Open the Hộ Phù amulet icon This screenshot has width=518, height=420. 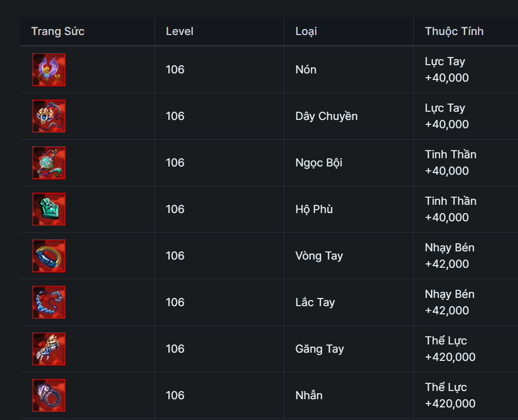tap(49, 209)
